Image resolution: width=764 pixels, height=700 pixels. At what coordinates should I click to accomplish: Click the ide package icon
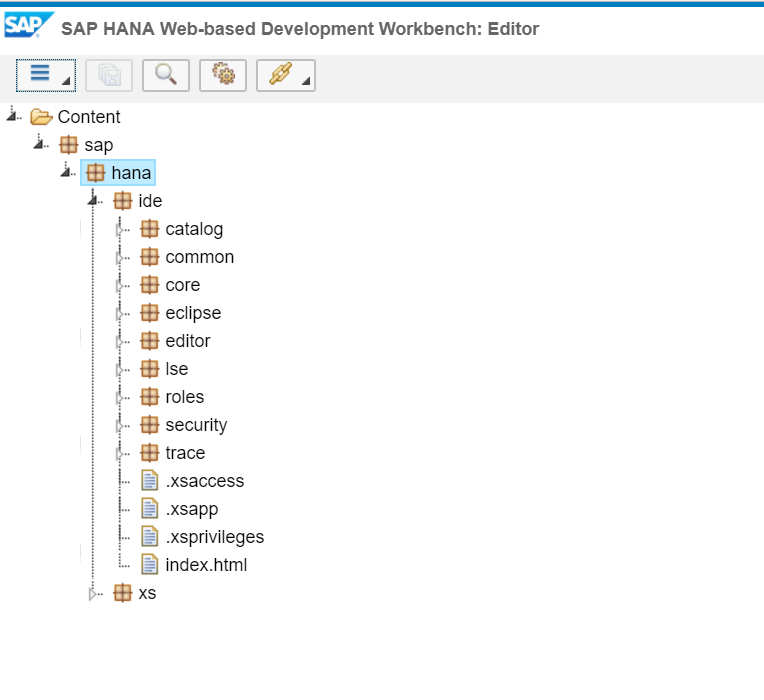[122, 201]
